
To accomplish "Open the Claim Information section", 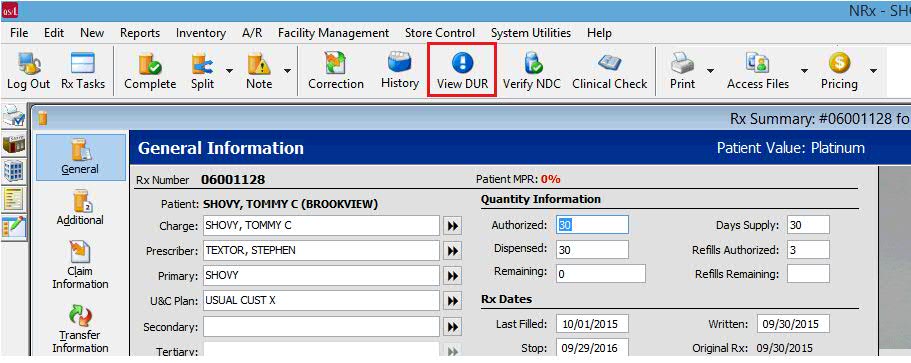I will coord(80,265).
